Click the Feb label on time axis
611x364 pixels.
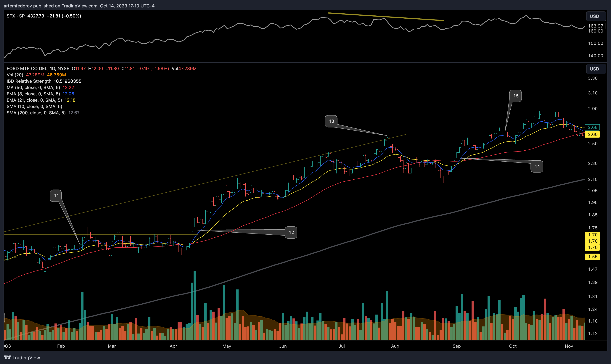61,346
